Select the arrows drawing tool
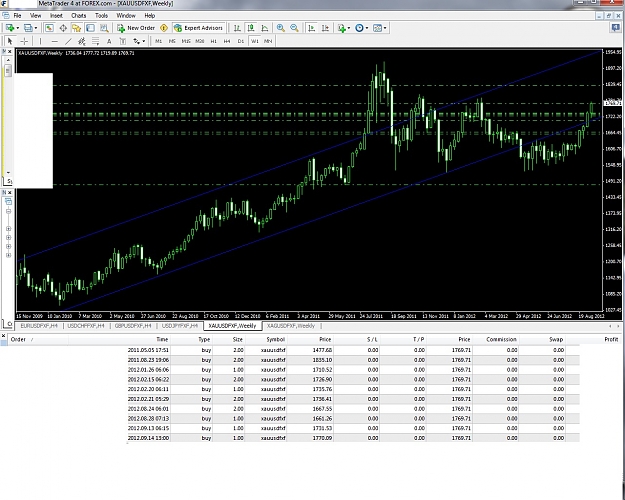This screenshot has height=500, width=625. coord(137,41)
